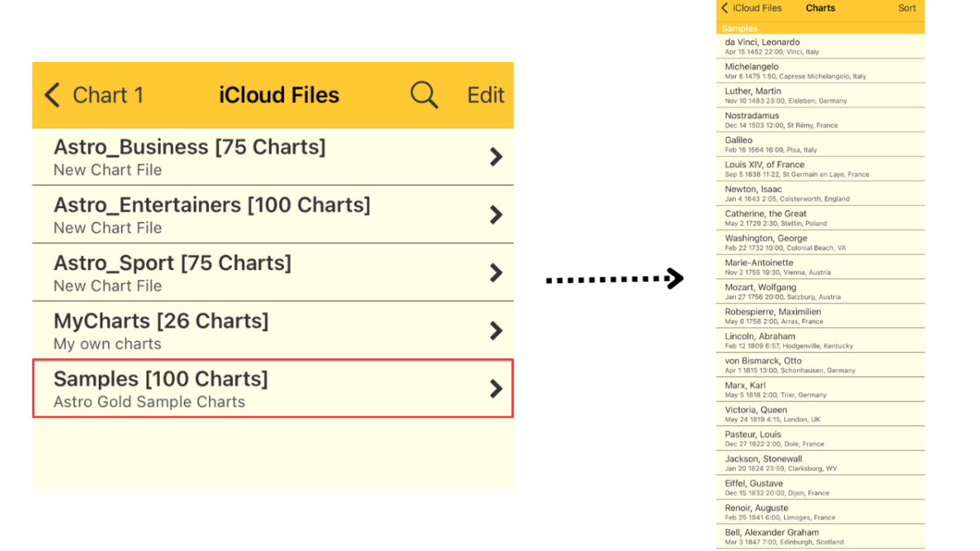Return to iCloud Files from Charts

pyautogui.click(x=751, y=8)
